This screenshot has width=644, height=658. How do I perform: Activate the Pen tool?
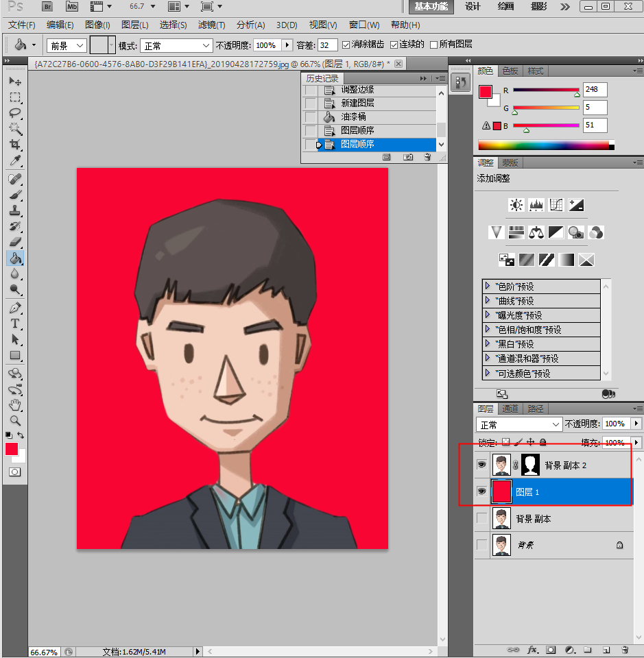15,308
